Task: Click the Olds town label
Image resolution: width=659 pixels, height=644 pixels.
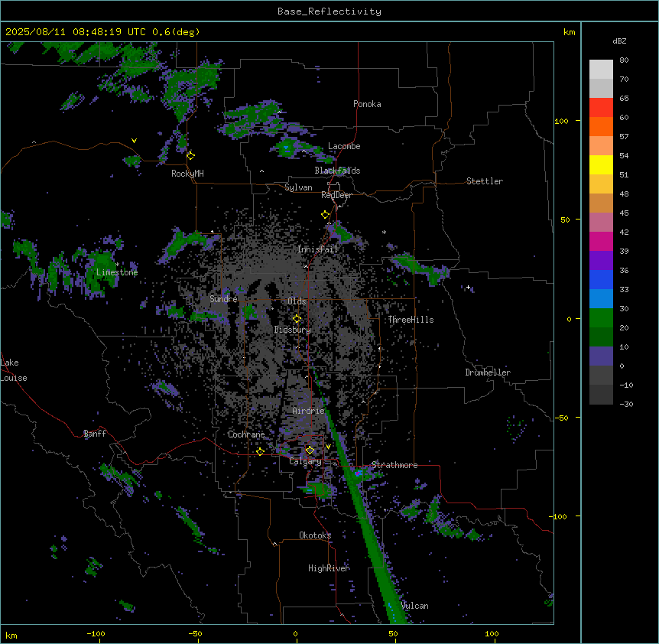Action: (297, 301)
